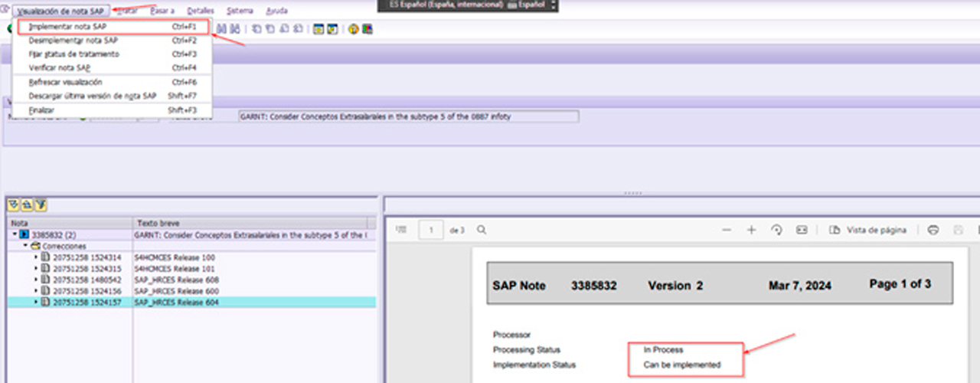
Task: Rotate the PDF document view
Action: click(x=776, y=230)
